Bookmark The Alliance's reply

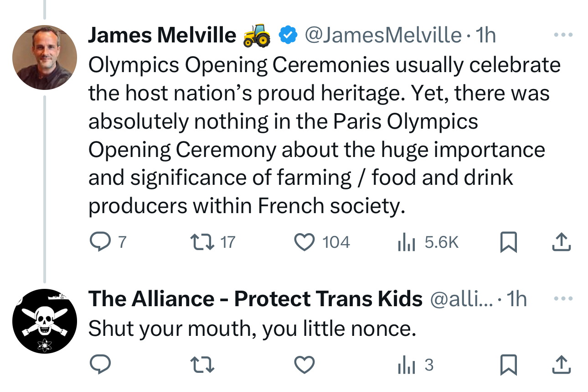point(509,365)
